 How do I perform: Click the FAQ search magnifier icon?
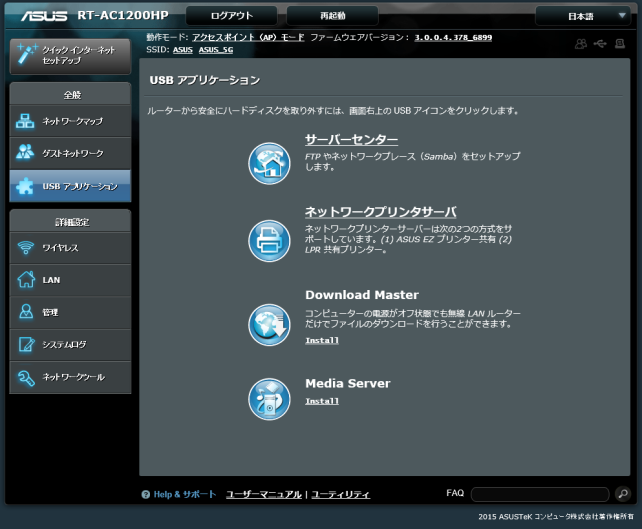click(623, 494)
